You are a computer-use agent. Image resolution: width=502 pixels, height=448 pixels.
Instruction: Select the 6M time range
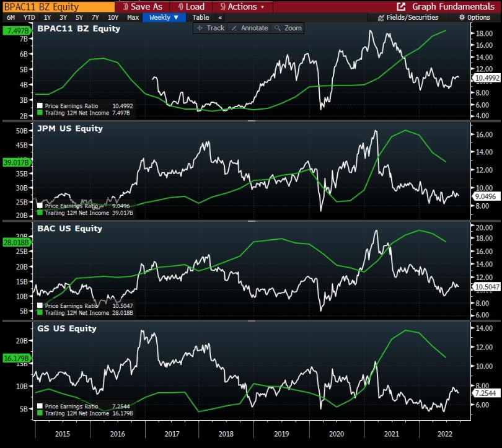(11, 17)
